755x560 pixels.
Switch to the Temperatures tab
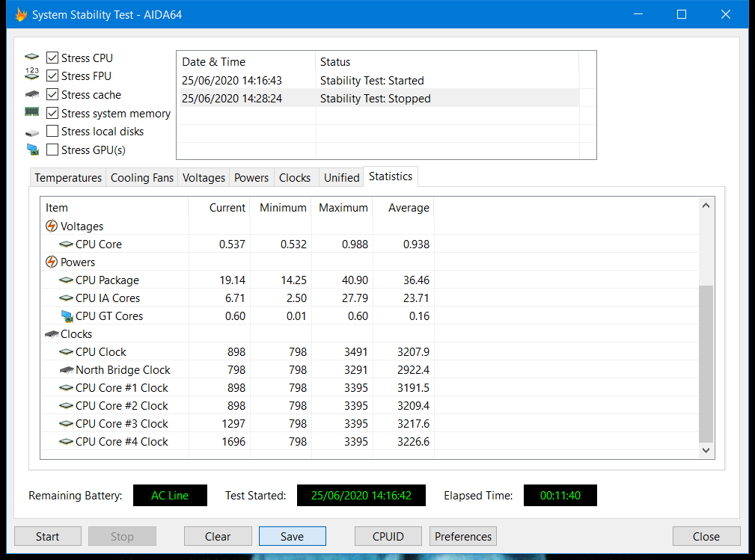coord(68,177)
